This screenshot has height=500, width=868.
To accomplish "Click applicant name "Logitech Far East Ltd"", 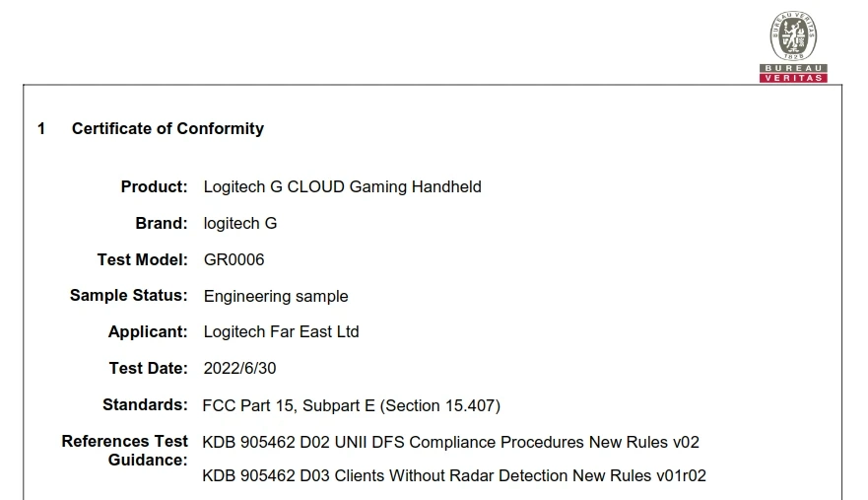I will (281, 331).
